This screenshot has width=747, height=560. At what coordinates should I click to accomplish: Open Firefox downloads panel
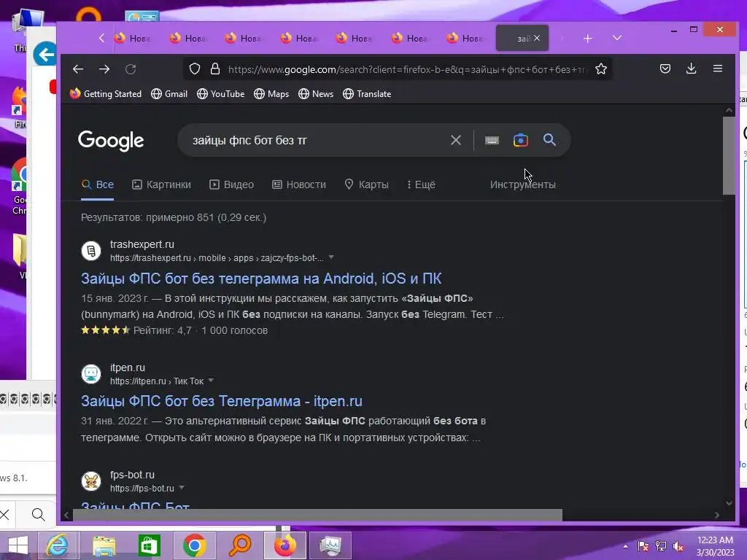692,69
